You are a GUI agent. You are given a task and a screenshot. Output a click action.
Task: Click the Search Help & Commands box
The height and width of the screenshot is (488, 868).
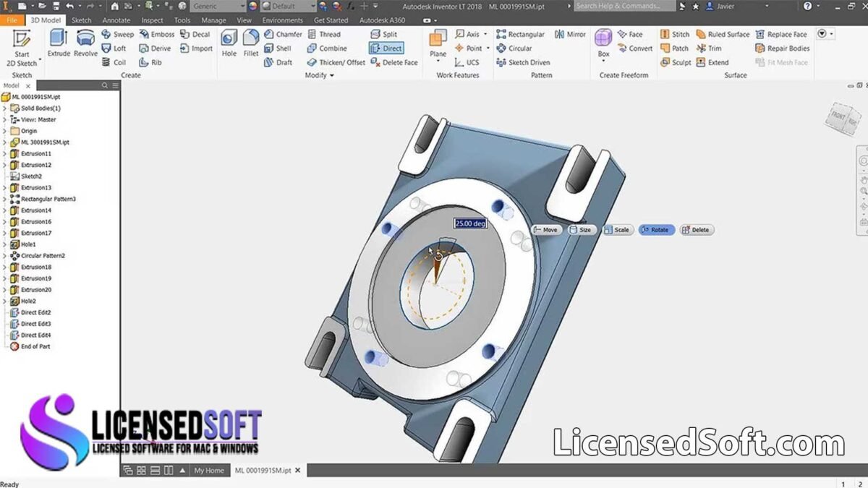click(x=625, y=6)
